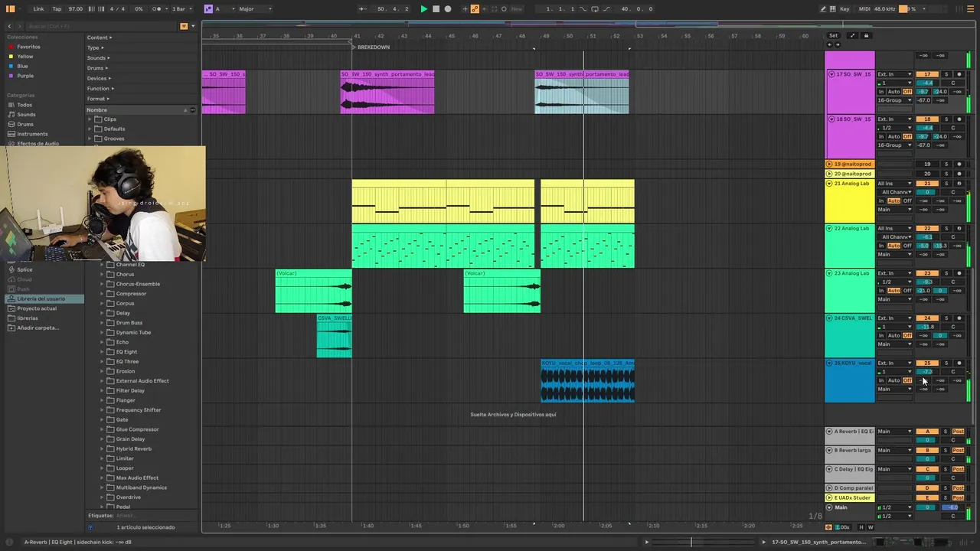980x551 pixels.
Task: Toggle the Automation Arm button
Action: tap(475, 9)
